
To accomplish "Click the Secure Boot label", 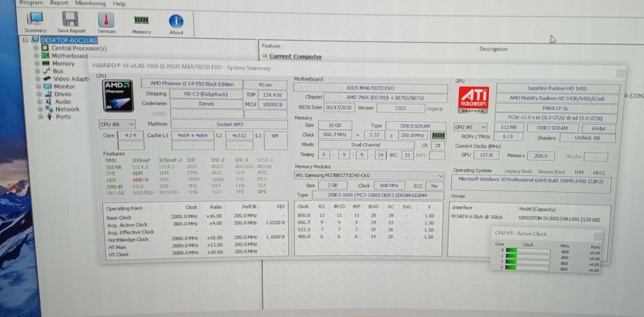I will coord(551,173).
